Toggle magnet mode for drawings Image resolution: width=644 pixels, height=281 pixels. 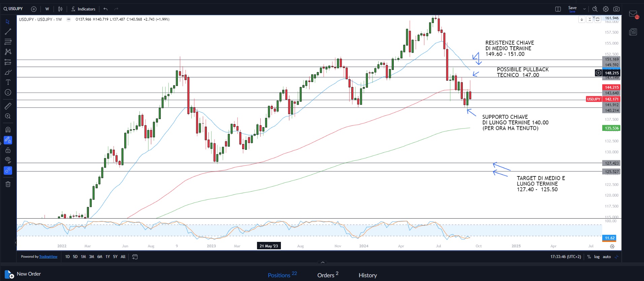tap(8, 130)
